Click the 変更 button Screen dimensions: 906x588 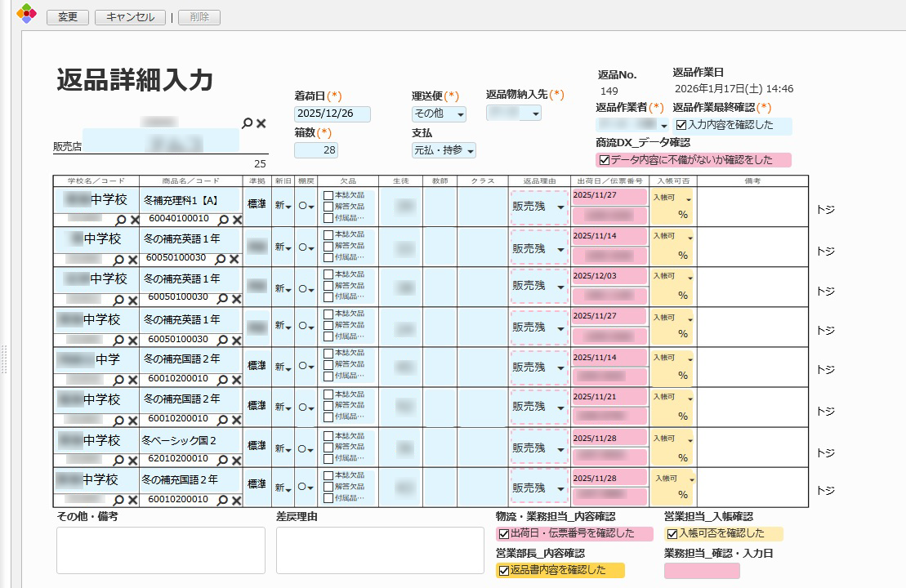67,17
